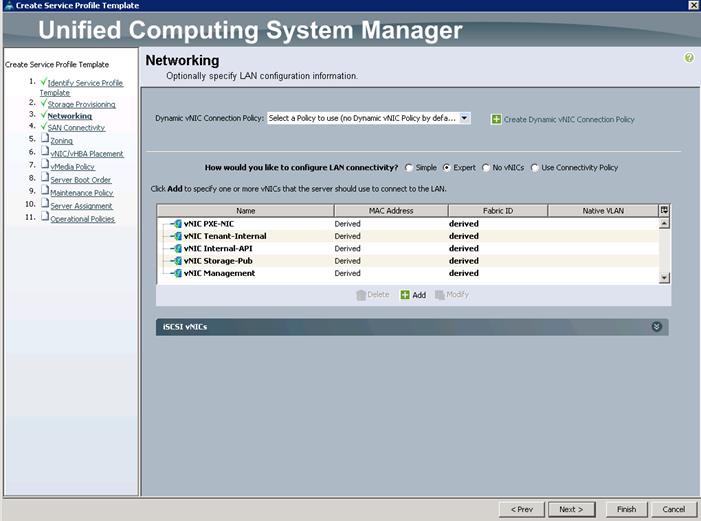
Task: Click the green plus icon for Create Dynamic vNIC Connection Policy
Action: (496, 119)
